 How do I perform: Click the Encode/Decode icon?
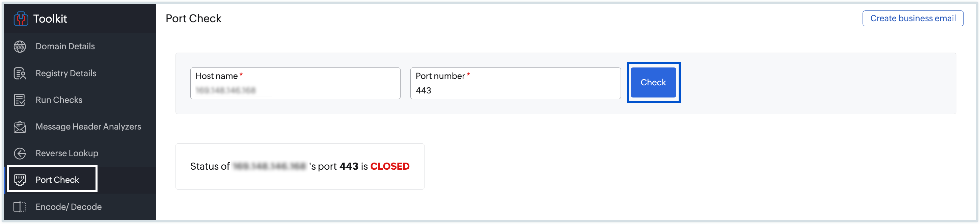coord(20,207)
